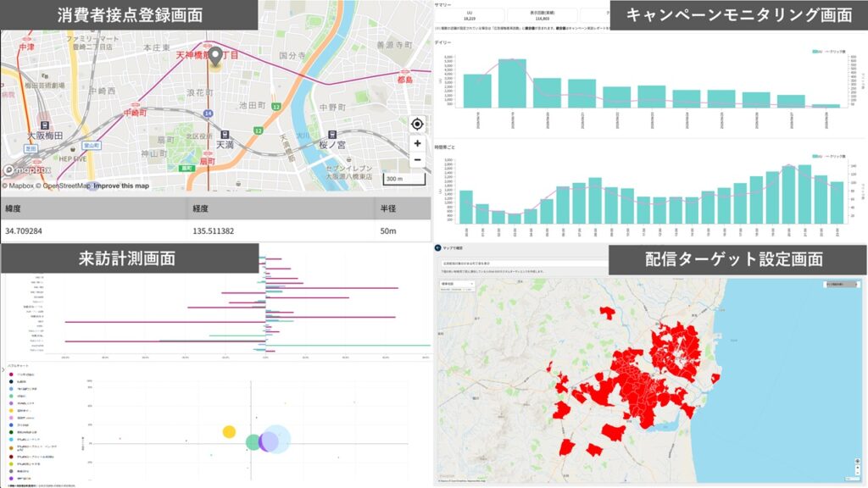Click the green bubble in bubble chart
The image size is (868, 488).
[x=253, y=442]
